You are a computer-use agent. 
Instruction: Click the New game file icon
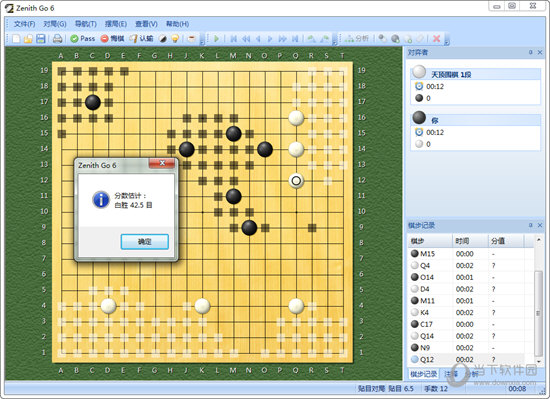click(x=16, y=39)
